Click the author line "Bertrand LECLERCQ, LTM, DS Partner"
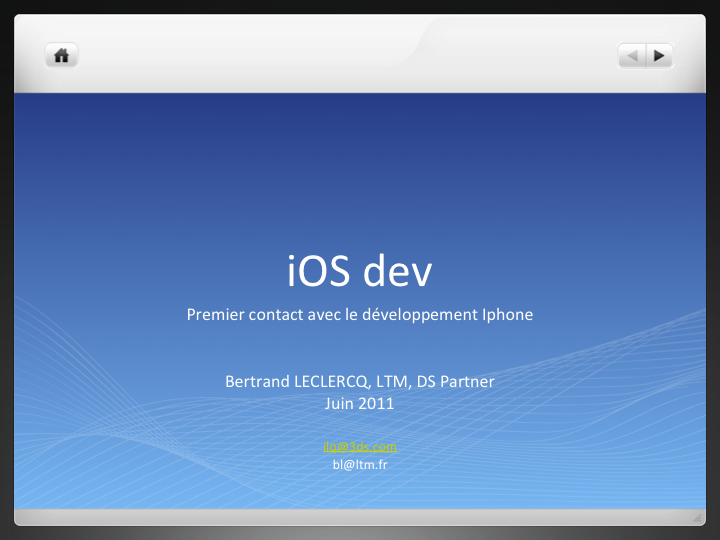The width and height of the screenshot is (720, 540). point(360,382)
